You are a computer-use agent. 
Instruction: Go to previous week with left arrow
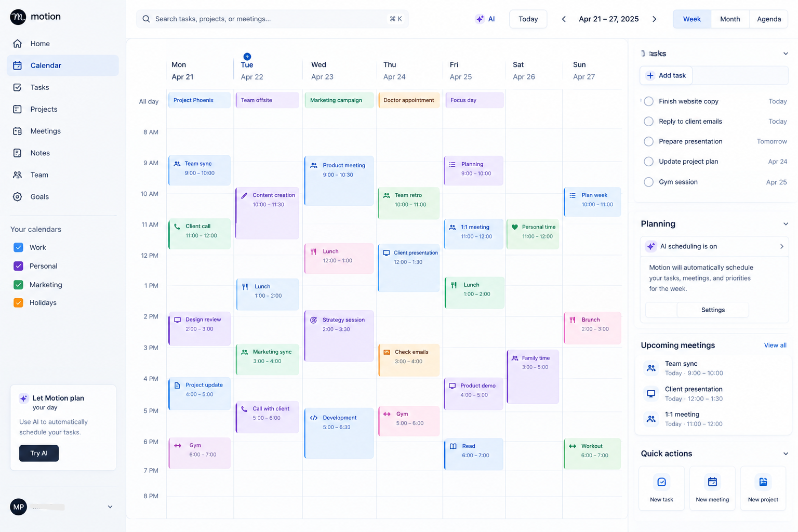tap(564, 19)
